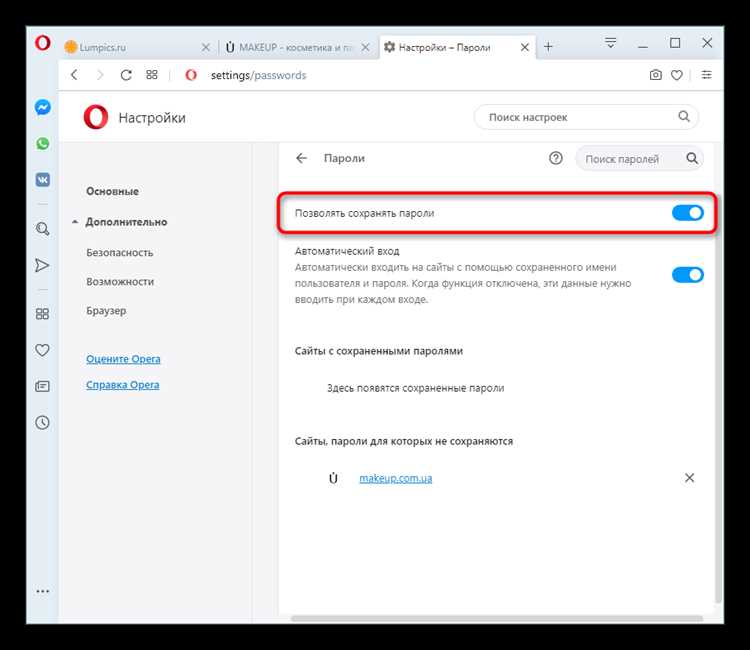Open bookmarks heart in the sidebar
This screenshot has width=750, height=650.
(x=42, y=350)
